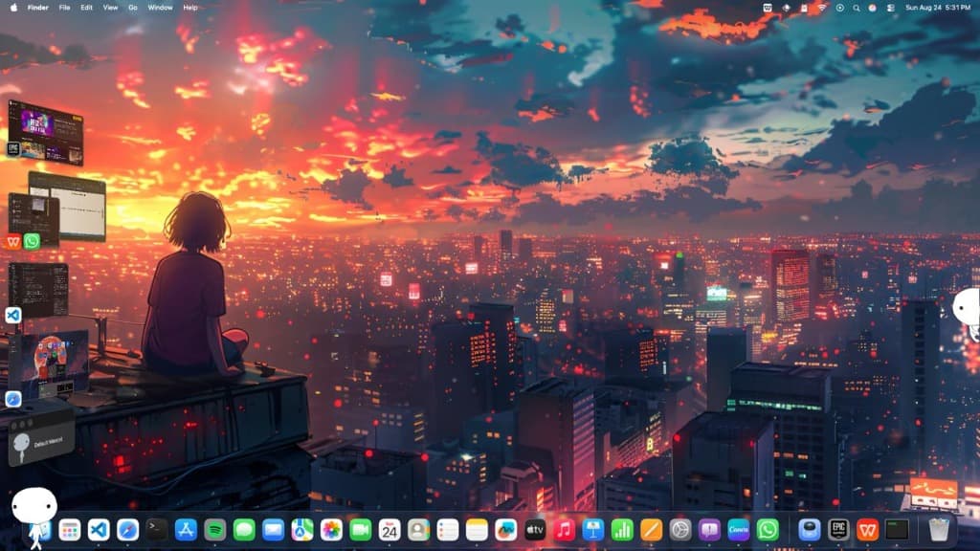Open WPS Office from the Dock
This screenshot has height=551, width=980.
(867, 530)
